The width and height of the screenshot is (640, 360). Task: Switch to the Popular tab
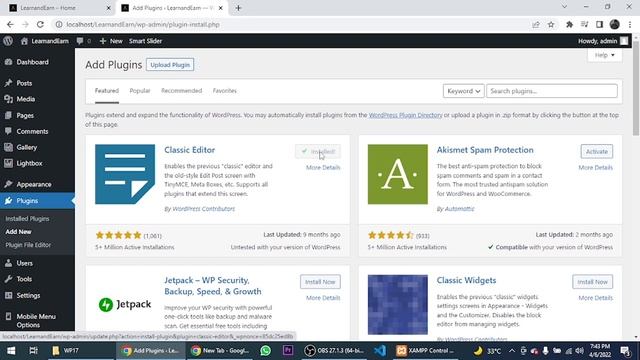pyautogui.click(x=140, y=91)
